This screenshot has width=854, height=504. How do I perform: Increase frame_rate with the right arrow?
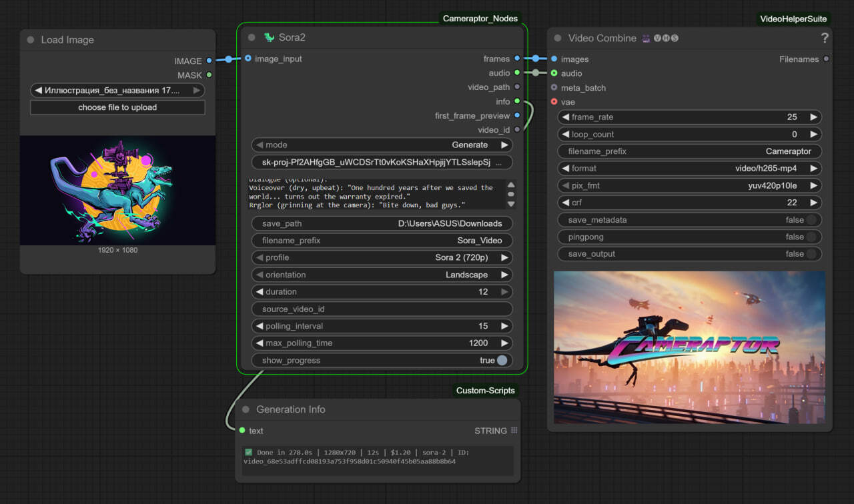point(813,117)
